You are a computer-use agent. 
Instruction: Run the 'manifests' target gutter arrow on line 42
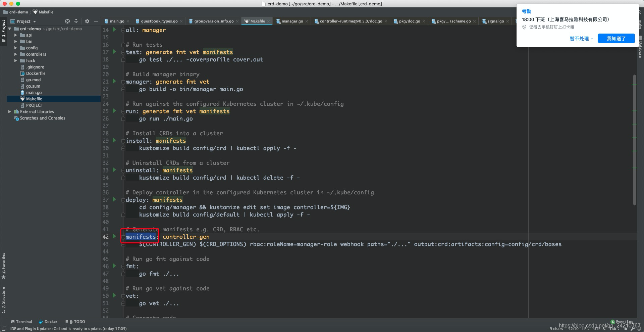click(x=114, y=236)
